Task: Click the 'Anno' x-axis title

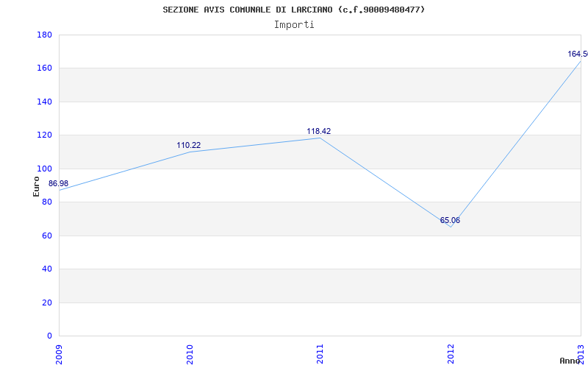Action: (x=570, y=361)
